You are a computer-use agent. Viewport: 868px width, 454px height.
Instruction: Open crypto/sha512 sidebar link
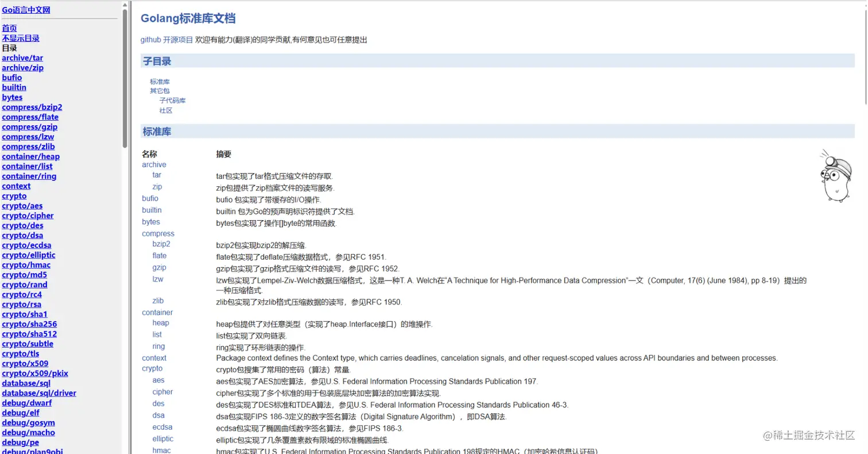(29, 334)
